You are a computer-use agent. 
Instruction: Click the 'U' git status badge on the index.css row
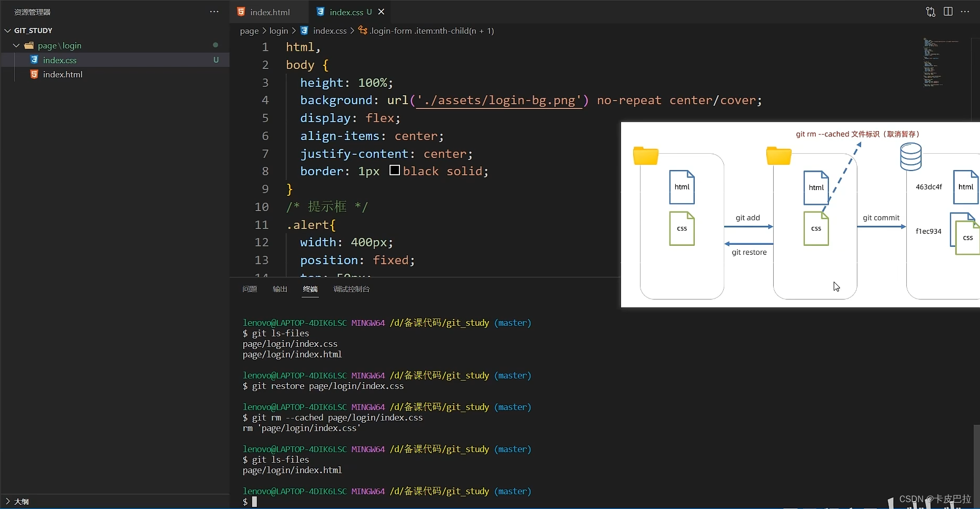[x=216, y=60]
